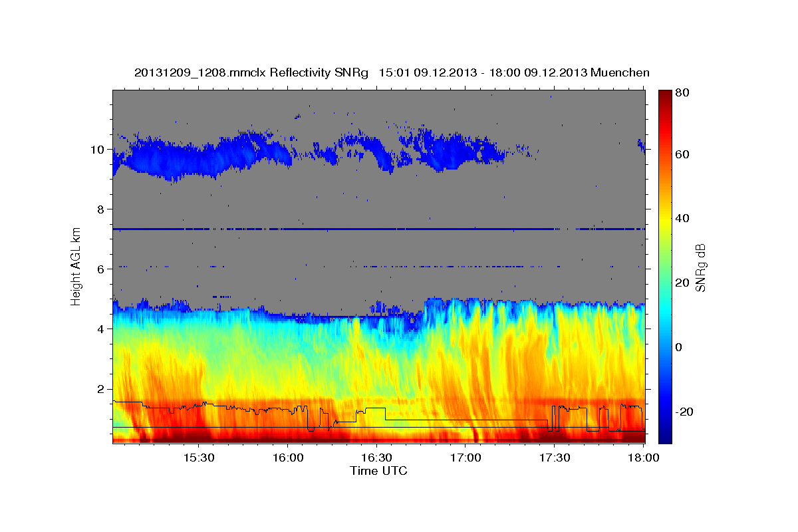The image size is (798, 532).
Task: Click the 8 km height tick label
Action: [x=100, y=209]
